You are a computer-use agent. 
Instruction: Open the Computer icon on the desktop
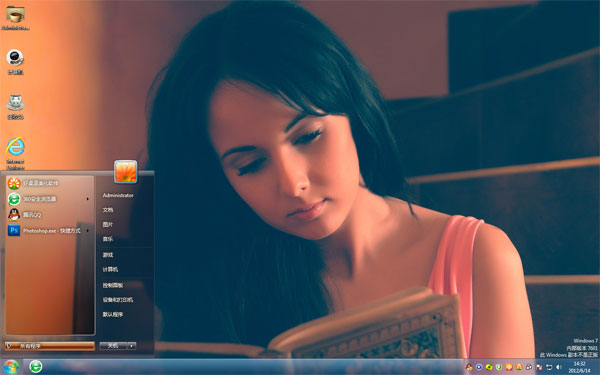[x=15, y=61]
